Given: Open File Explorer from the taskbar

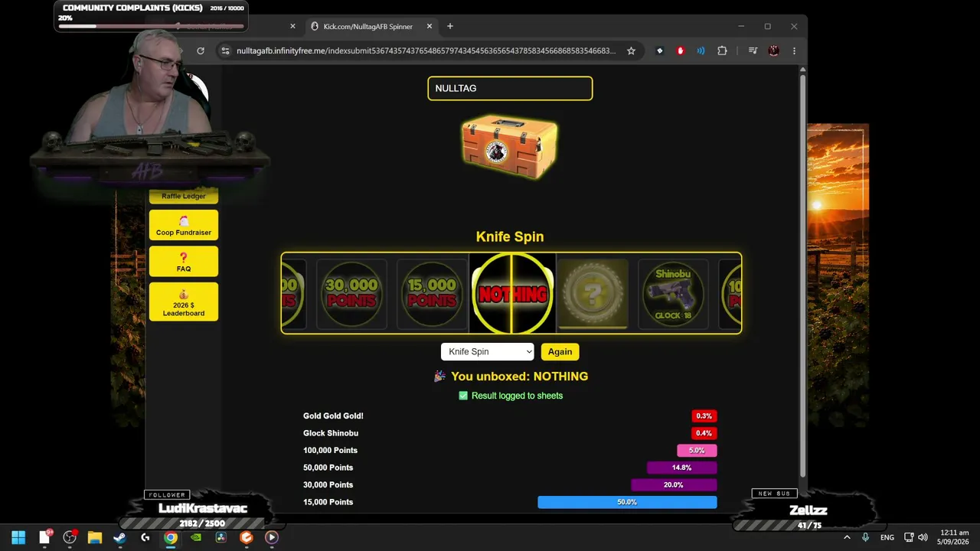Looking at the screenshot, I should (95, 537).
